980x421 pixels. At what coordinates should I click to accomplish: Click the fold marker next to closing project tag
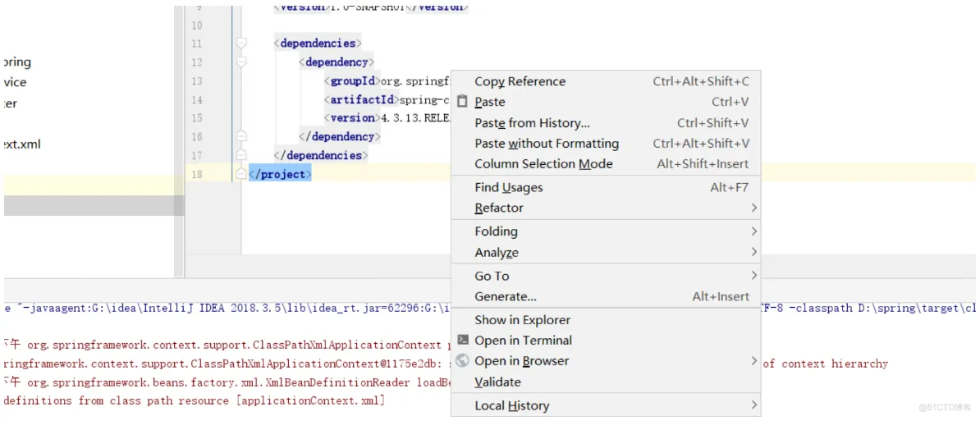[x=241, y=174]
